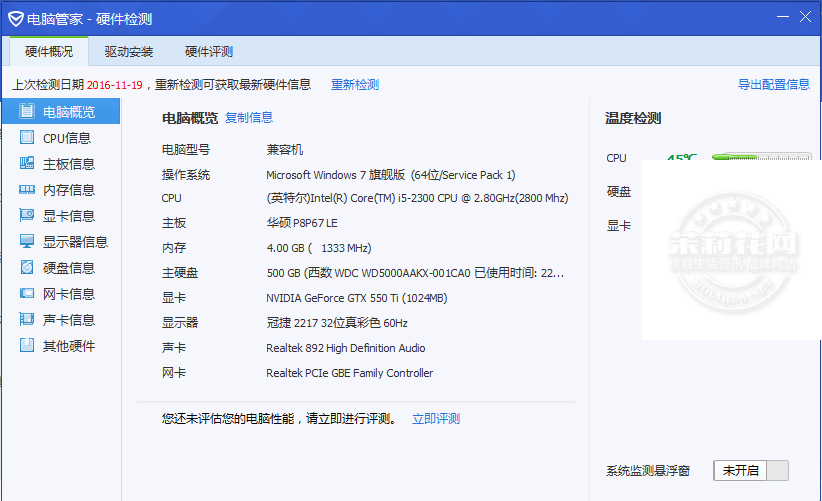Click the 显卡 temperature label
This screenshot has height=501, width=822.
619,226
